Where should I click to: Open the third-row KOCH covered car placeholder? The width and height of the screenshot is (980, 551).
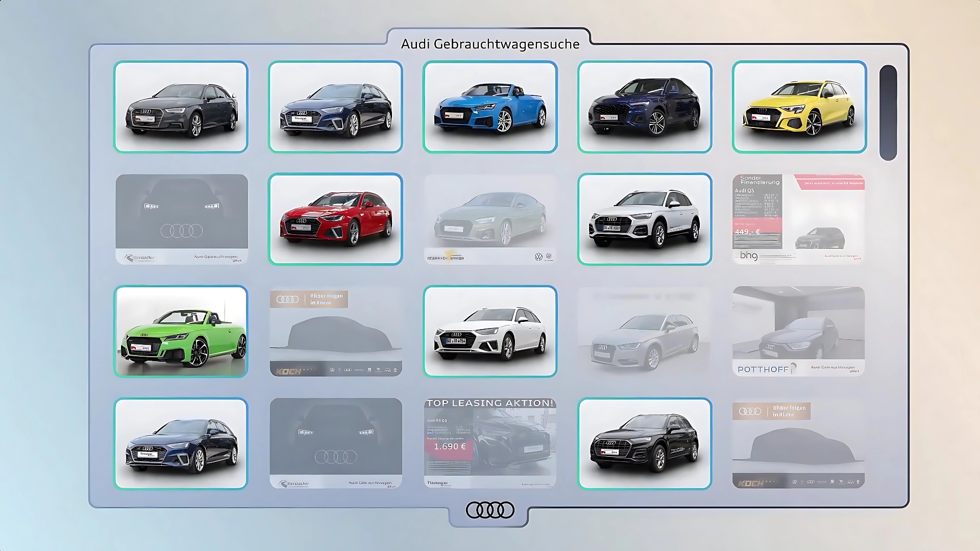pos(335,331)
